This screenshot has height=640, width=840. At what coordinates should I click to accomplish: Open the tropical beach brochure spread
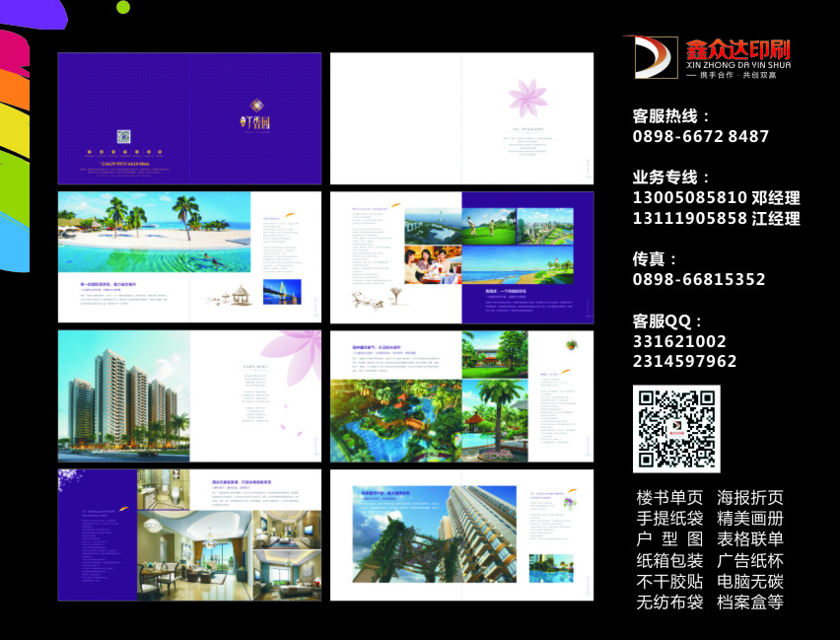(189, 256)
